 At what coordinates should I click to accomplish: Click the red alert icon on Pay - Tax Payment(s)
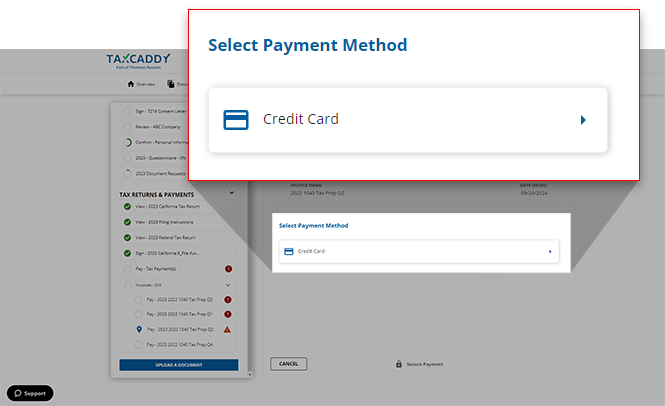pos(228,269)
